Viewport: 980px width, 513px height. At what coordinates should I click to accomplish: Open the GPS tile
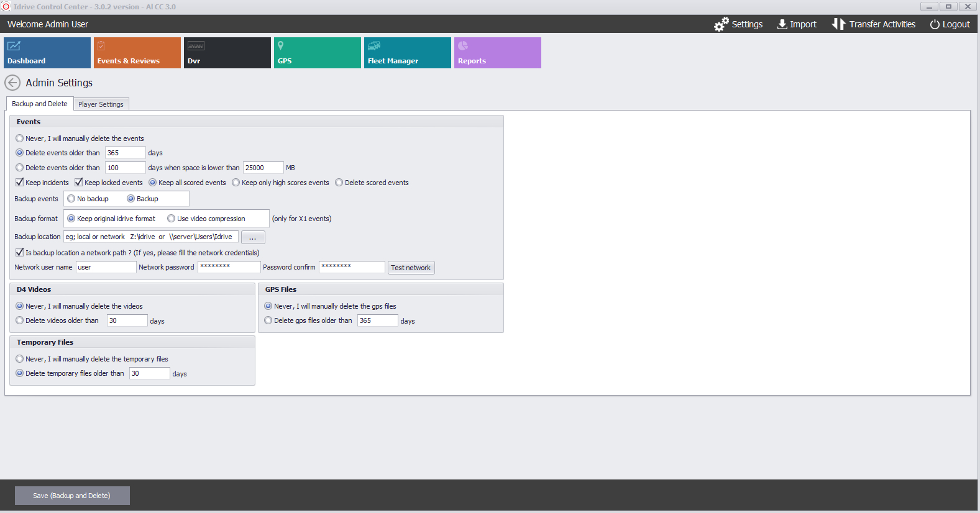[318, 53]
